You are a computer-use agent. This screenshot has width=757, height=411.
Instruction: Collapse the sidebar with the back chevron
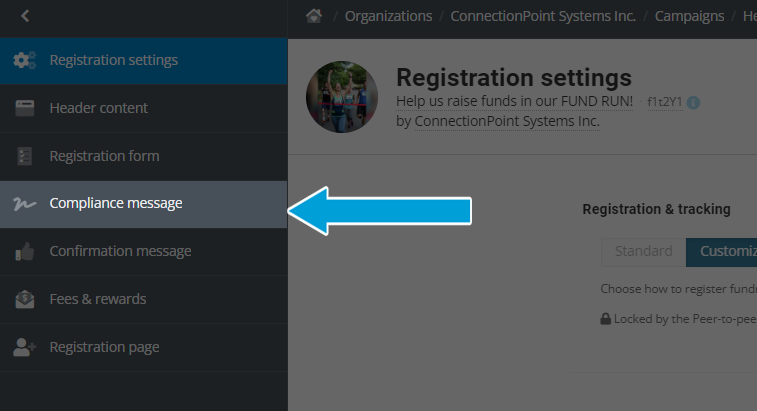pos(25,16)
